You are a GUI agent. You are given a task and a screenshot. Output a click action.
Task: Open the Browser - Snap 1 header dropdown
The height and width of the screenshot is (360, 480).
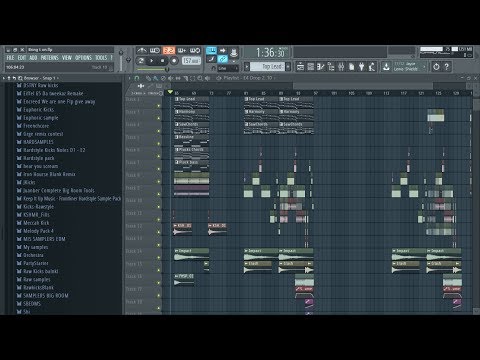tap(41, 78)
